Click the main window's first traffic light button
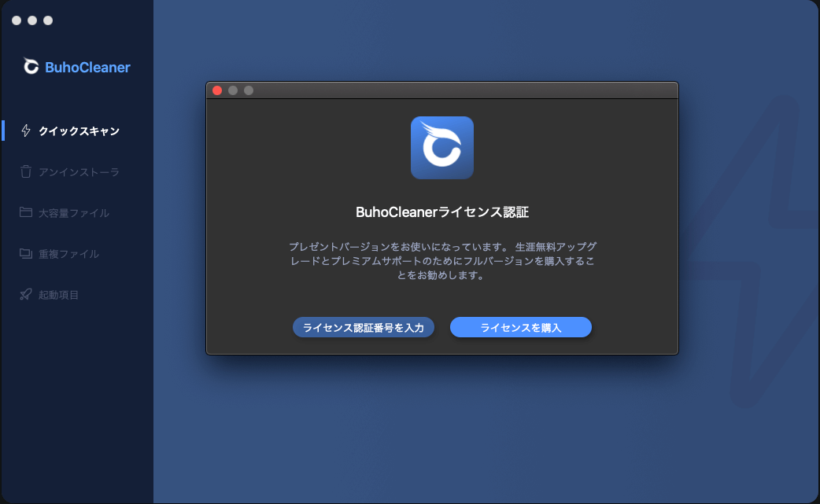The height and width of the screenshot is (504, 820). click(17, 20)
